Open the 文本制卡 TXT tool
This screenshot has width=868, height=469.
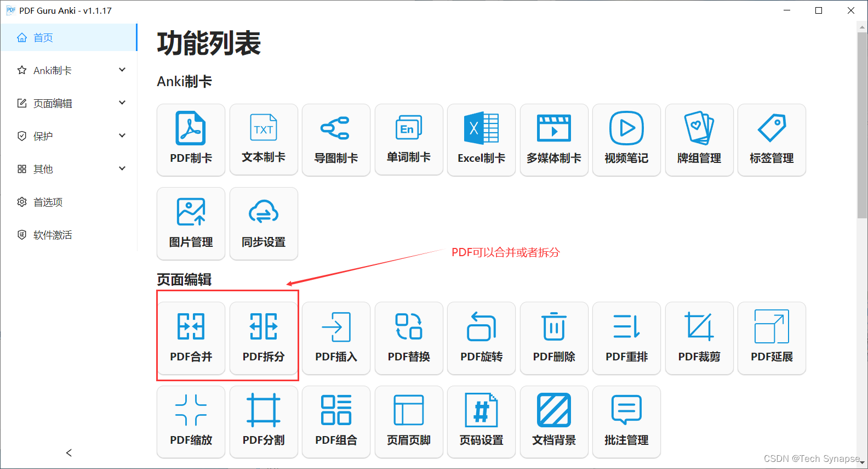pos(264,140)
